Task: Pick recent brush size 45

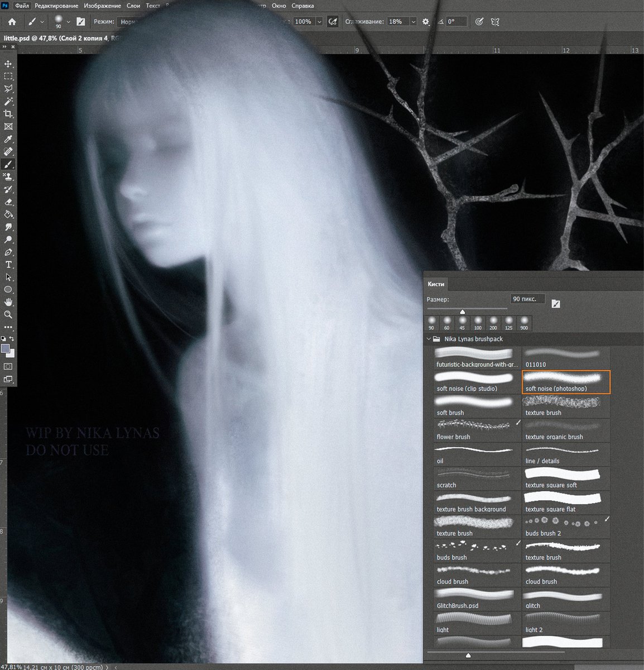Action: tap(462, 323)
